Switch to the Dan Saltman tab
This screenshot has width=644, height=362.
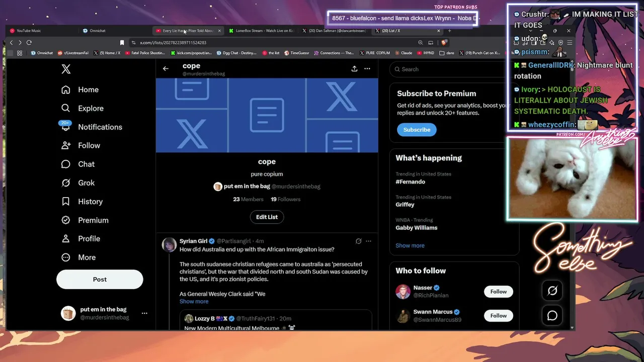(334, 31)
